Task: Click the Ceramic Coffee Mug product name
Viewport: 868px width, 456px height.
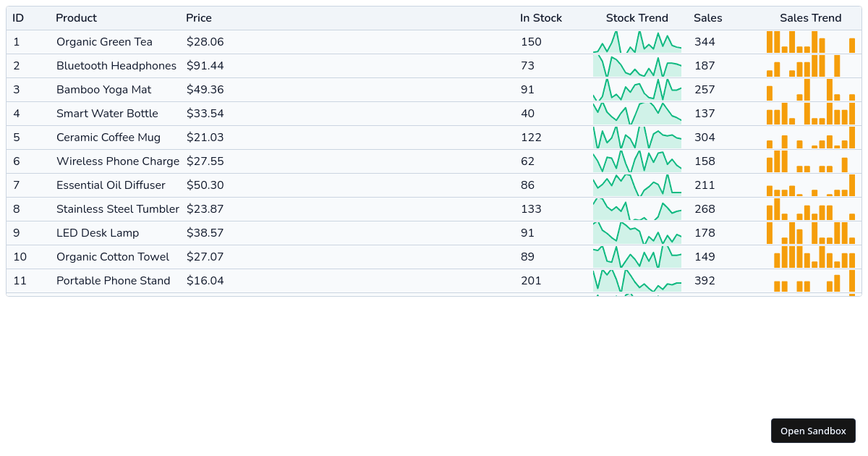Action: coord(109,138)
